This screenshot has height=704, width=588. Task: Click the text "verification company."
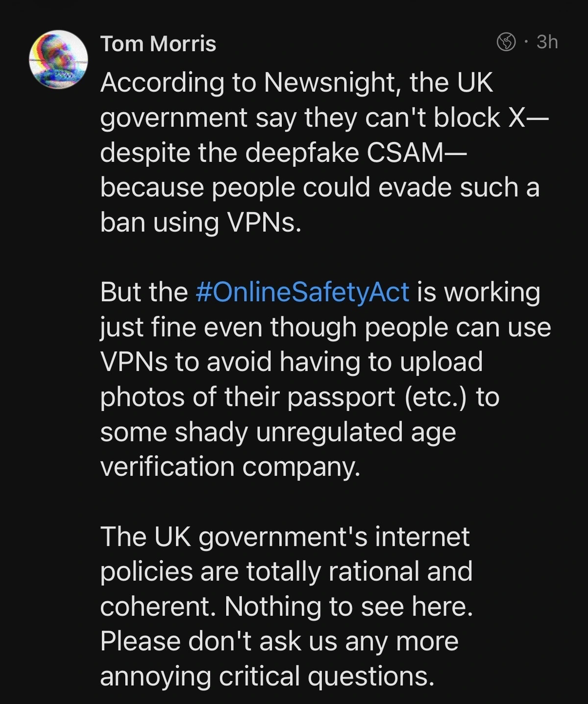(x=230, y=466)
